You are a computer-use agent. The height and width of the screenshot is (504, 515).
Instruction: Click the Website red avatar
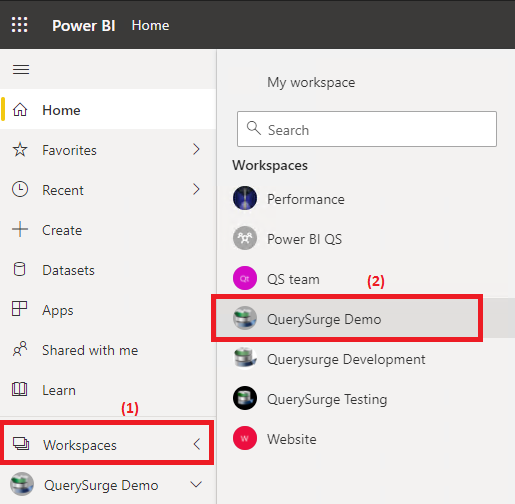click(245, 438)
